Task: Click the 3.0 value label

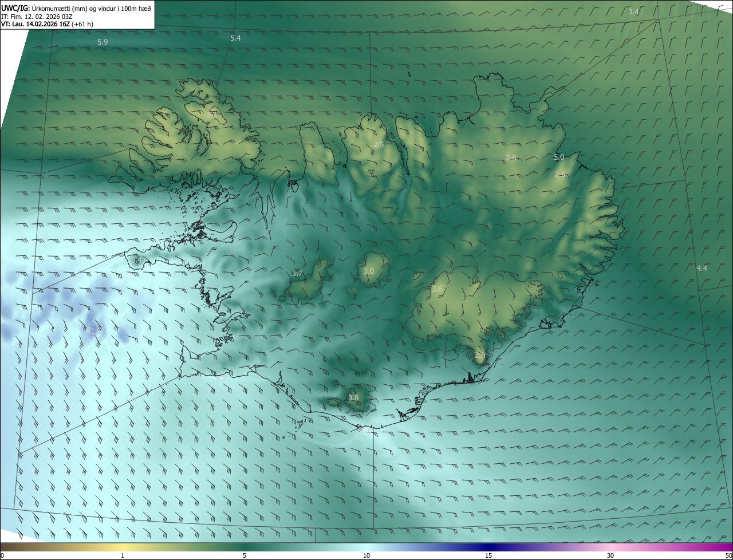Action: coord(369,271)
